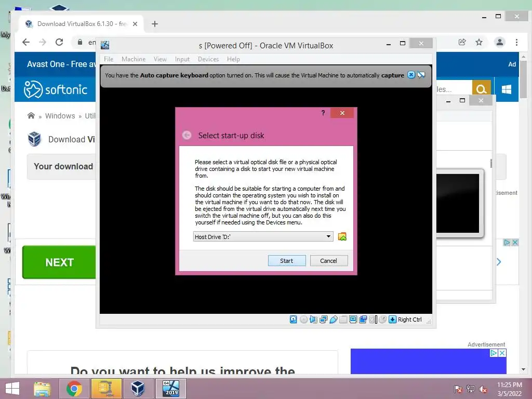This screenshot has width=532, height=399.
Task: Open the View menu
Action: (160, 59)
